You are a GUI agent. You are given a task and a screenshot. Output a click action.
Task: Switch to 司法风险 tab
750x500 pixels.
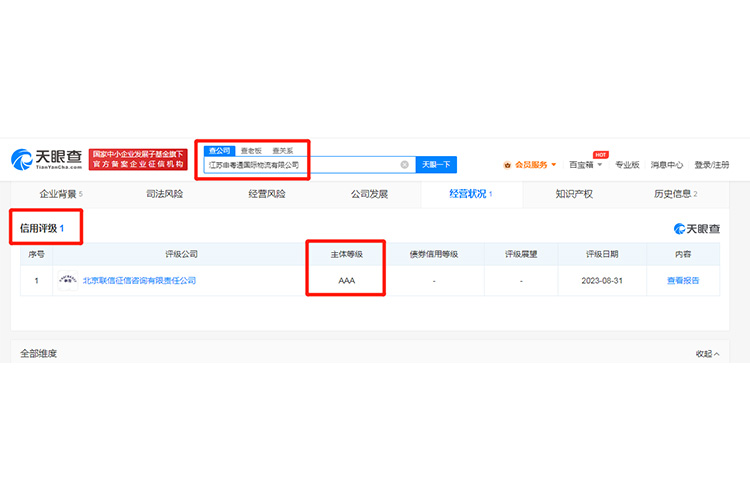(x=165, y=194)
